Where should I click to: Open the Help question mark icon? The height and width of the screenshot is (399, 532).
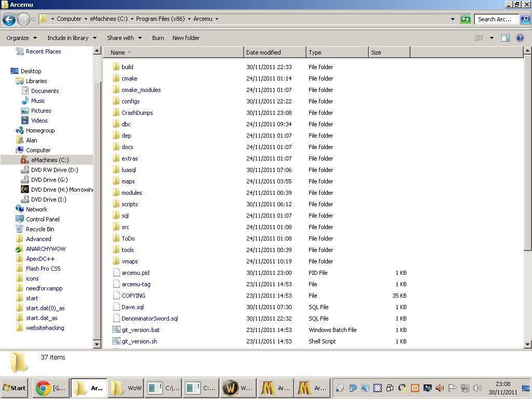click(x=520, y=37)
